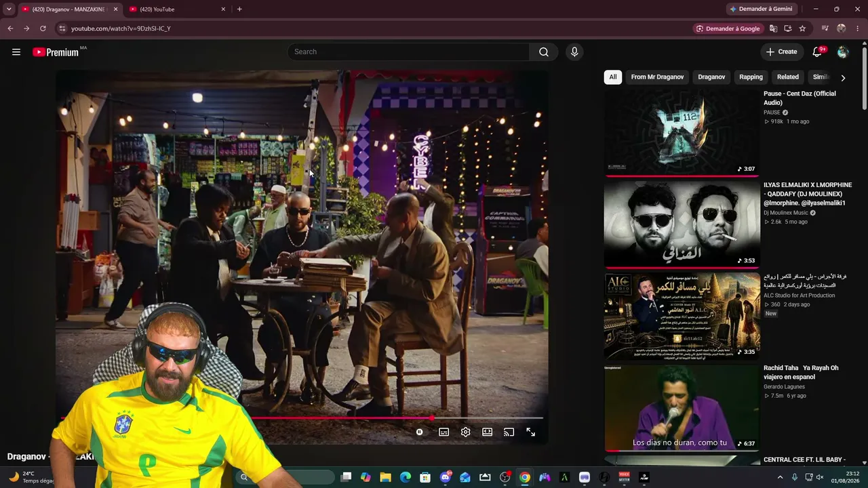This screenshot has height=488, width=868.
Task: Open Discord from the taskbar
Action: tap(446, 477)
